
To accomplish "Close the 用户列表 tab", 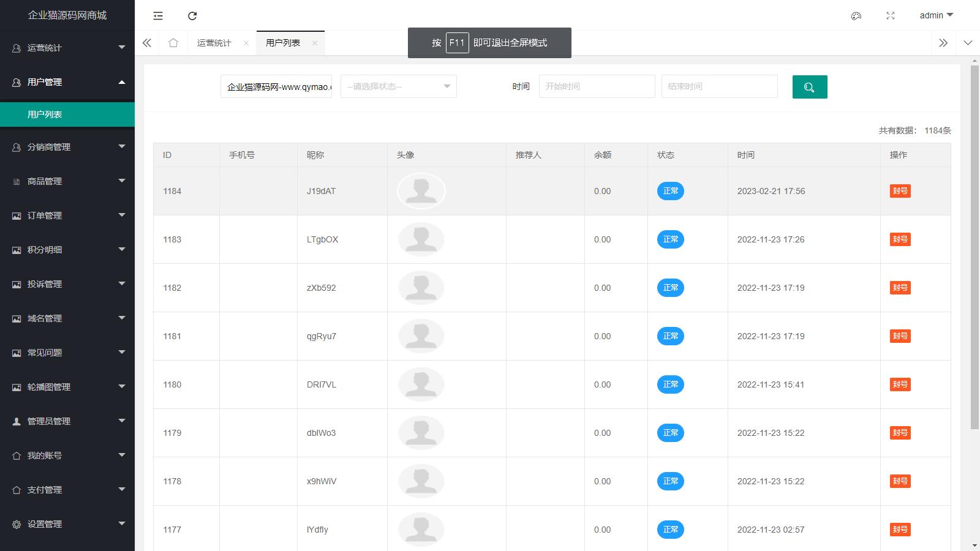I will (315, 43).
